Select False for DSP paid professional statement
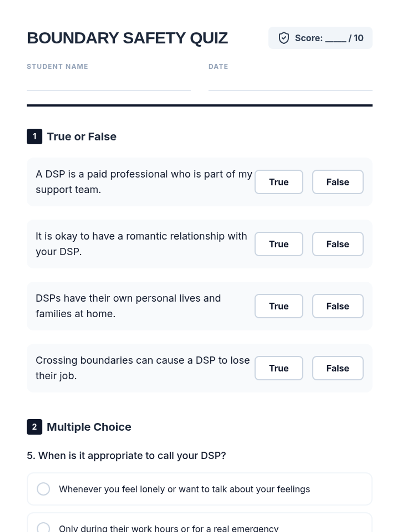The height and width of the screenshot is (532, 399). point(337,182)
